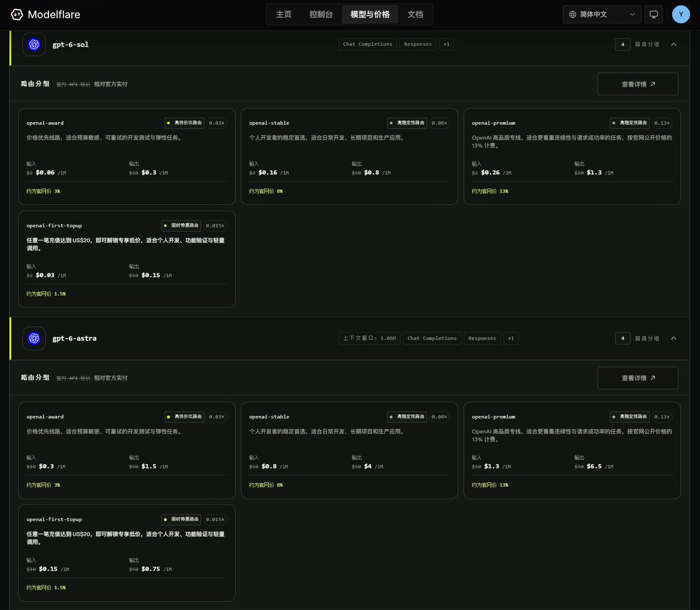Screen dimensions: 700x610
Task: Click the Modelflare logo icon
Action: (17, 14)
